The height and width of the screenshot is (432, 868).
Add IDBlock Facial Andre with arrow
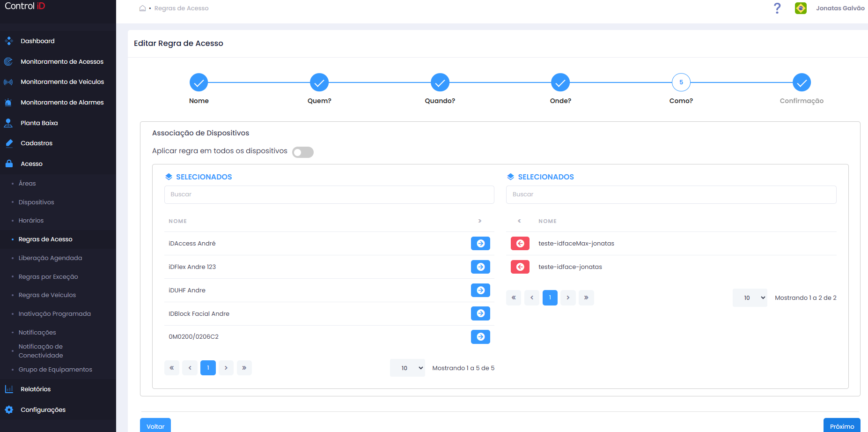[480, 313]
